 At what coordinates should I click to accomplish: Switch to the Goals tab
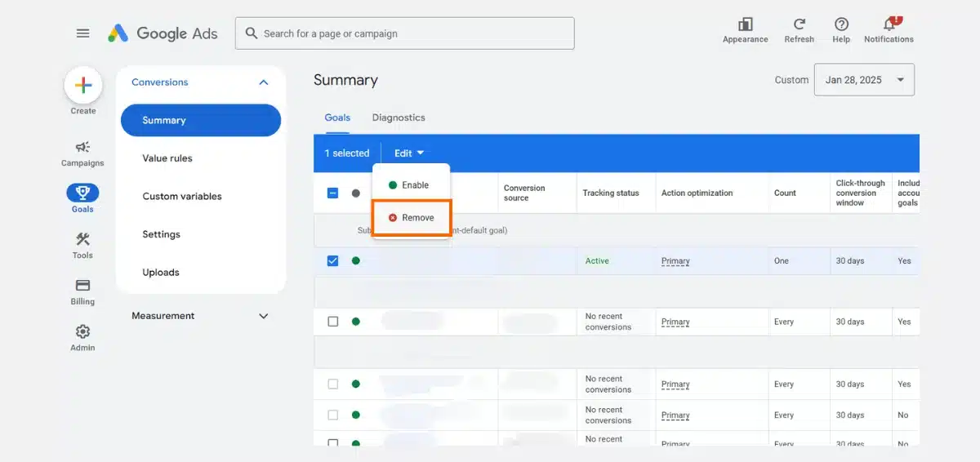pyautogui.click(x=337, y=118)
